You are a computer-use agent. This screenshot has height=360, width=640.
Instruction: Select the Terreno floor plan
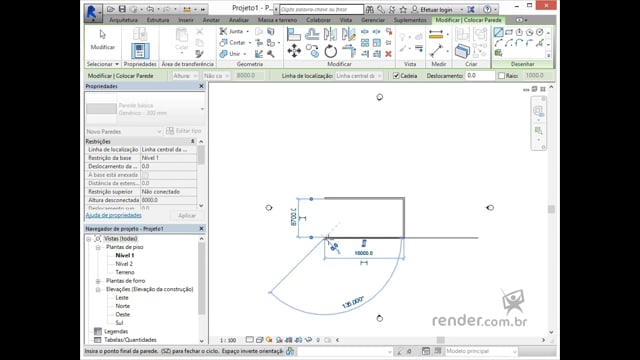tap(125, 272)
